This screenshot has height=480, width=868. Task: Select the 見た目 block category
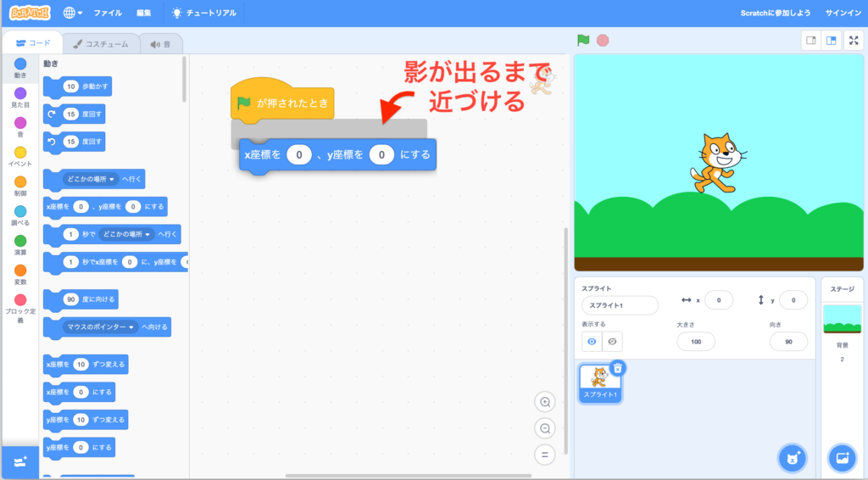coord(20,98)
